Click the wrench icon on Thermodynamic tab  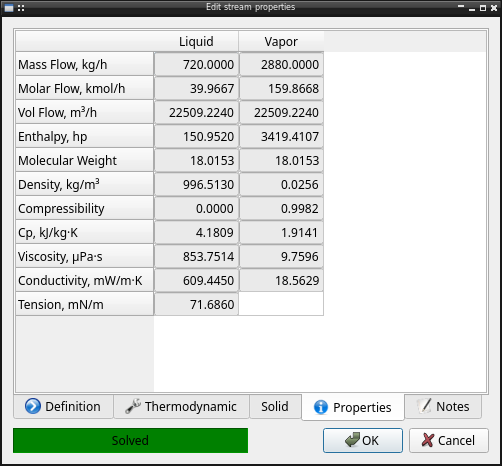[133, 406]
